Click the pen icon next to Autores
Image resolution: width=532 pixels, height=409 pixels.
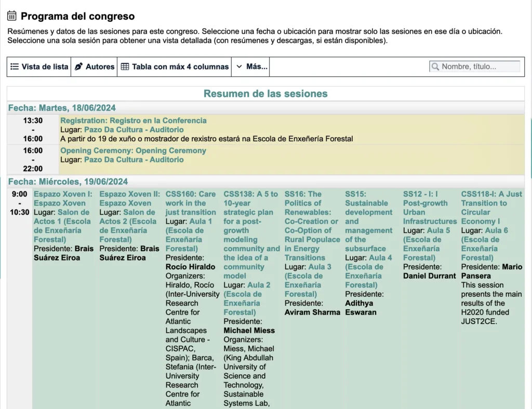tap(79, 66)
